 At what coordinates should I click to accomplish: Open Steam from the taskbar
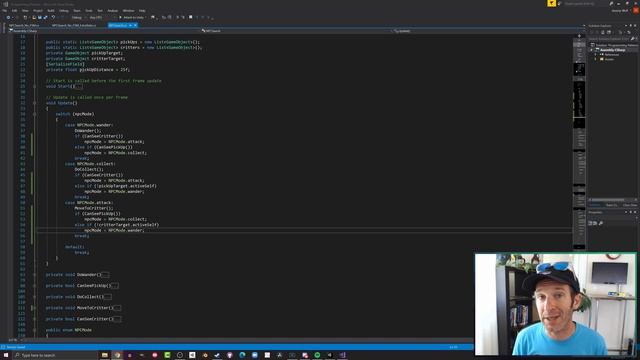coord(217,355)
